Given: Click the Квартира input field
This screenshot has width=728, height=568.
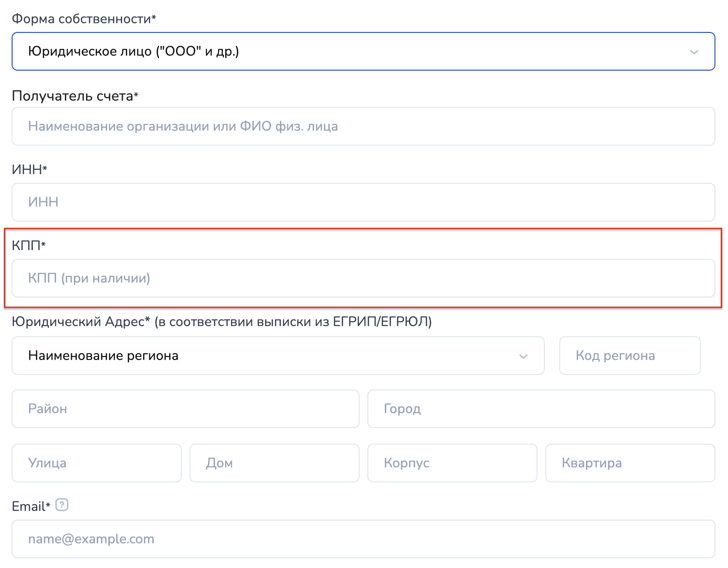Looking at the screenshot, I should 630,463.
